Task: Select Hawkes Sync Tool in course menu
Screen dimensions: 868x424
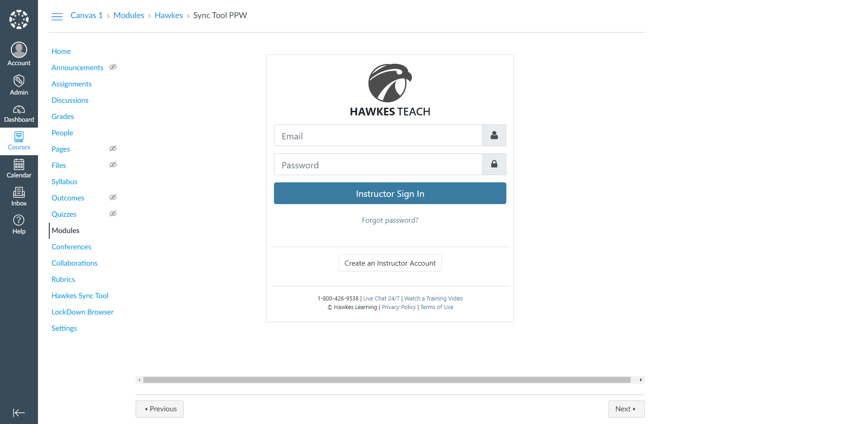Action: [80, 295]
